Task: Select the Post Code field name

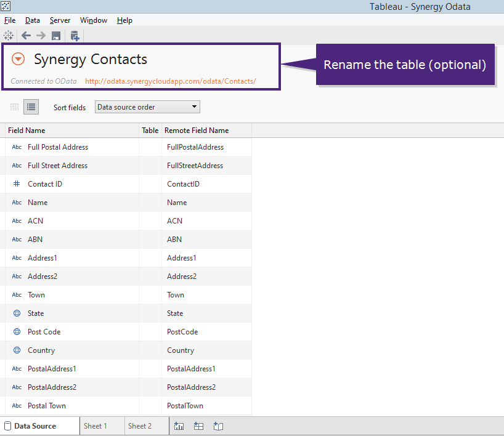Action: pyautogui.click(x=44, y=332)
